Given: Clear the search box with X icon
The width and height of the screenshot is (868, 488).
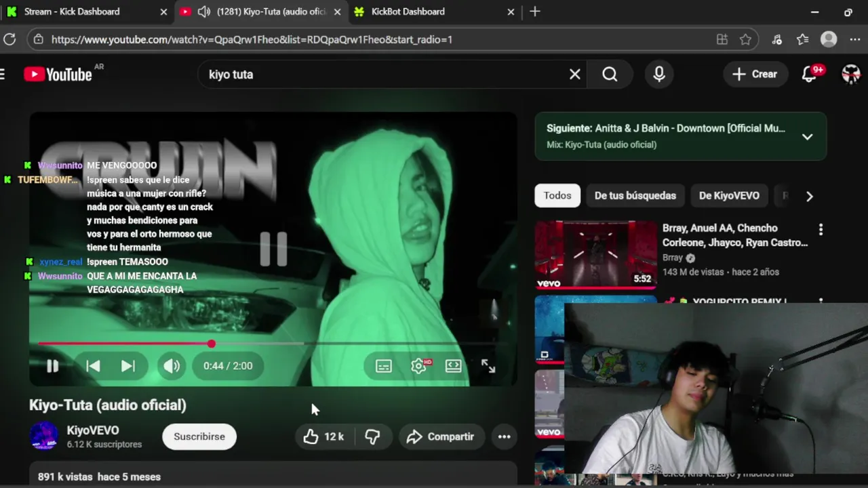Looking at the screenshot, I should point(574,74).
